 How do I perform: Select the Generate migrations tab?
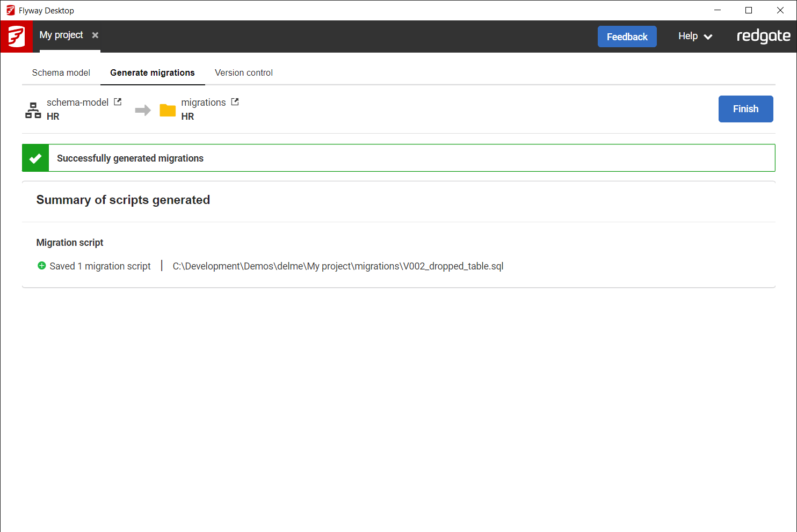(x=153, y=72)
